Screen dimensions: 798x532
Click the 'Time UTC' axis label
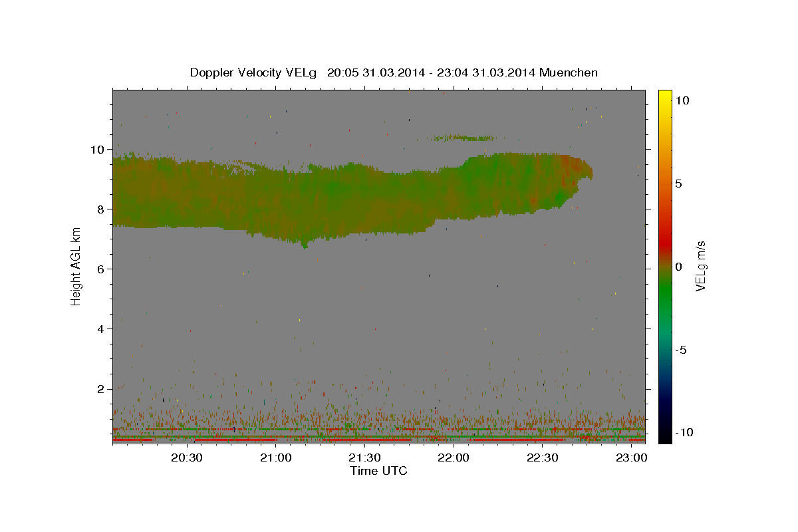pos(378,471)
